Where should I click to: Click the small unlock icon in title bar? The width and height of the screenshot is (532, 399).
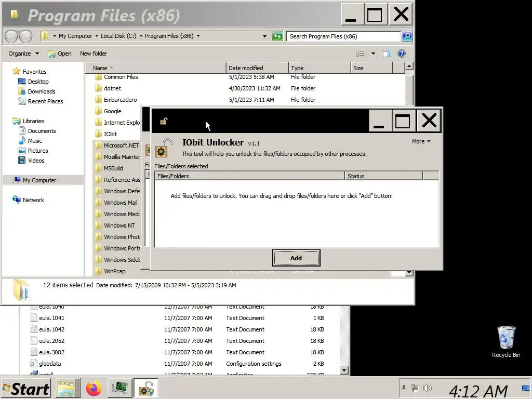[164, 121]
